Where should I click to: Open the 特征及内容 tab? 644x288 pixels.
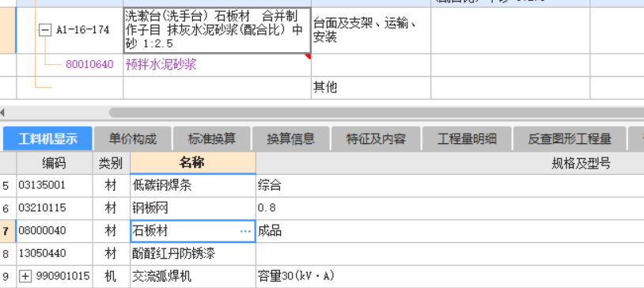coord(376,139)
